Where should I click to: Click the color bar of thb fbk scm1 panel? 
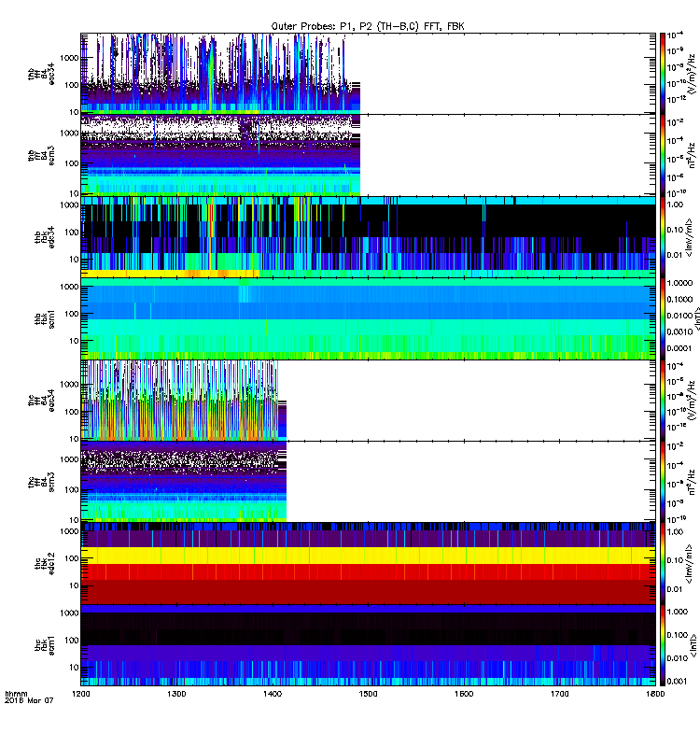pos(663,318)
